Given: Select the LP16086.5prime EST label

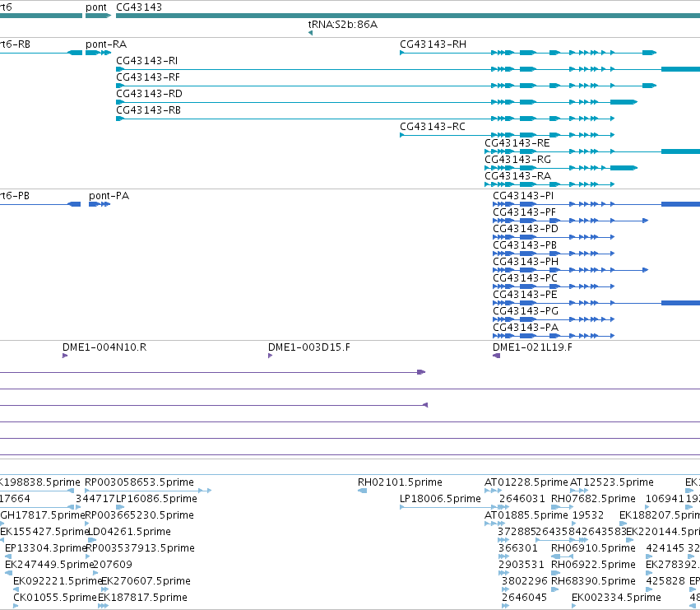Looking at the screenshot, I should pos(156,499).
